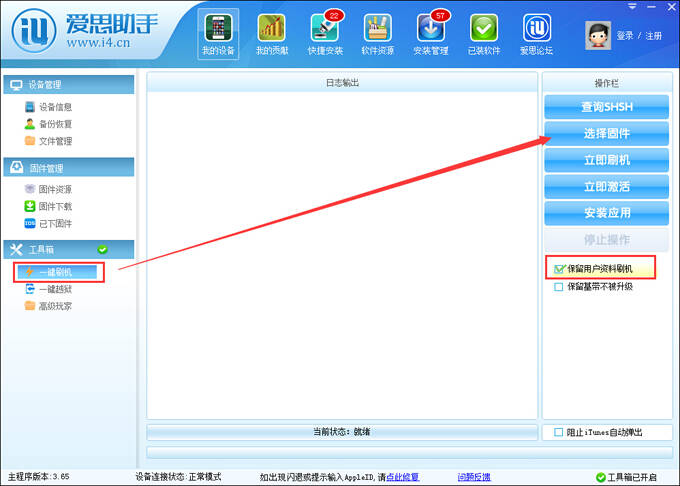Open 软件资源 software resources icon
The height and width of the screenshot is (486, 680).
tap(378, 34)
